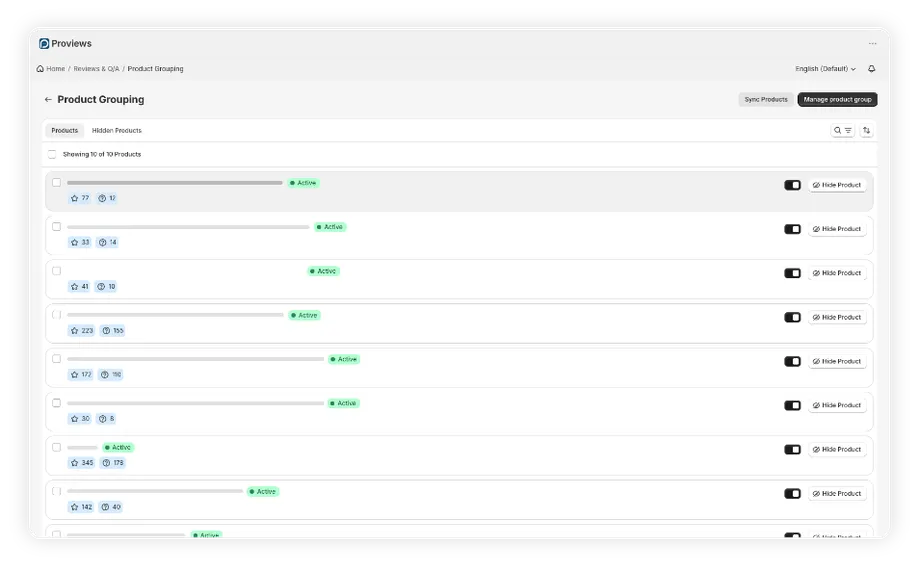Click the back arrow beside Product Grouping

pos(48,100)
